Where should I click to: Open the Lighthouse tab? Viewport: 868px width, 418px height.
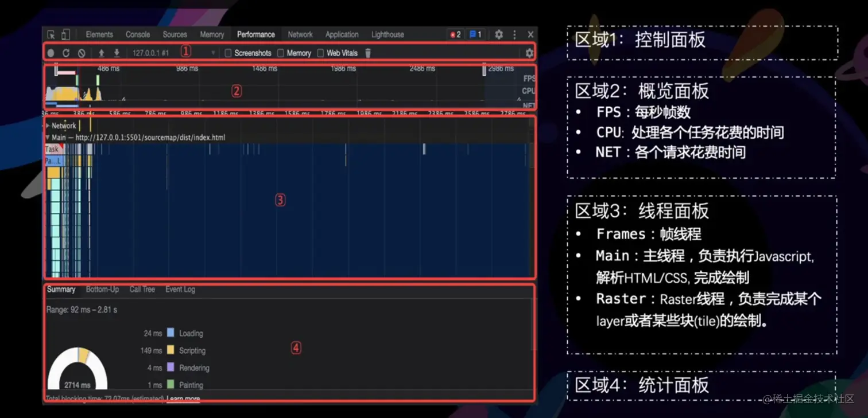point(387,34)
